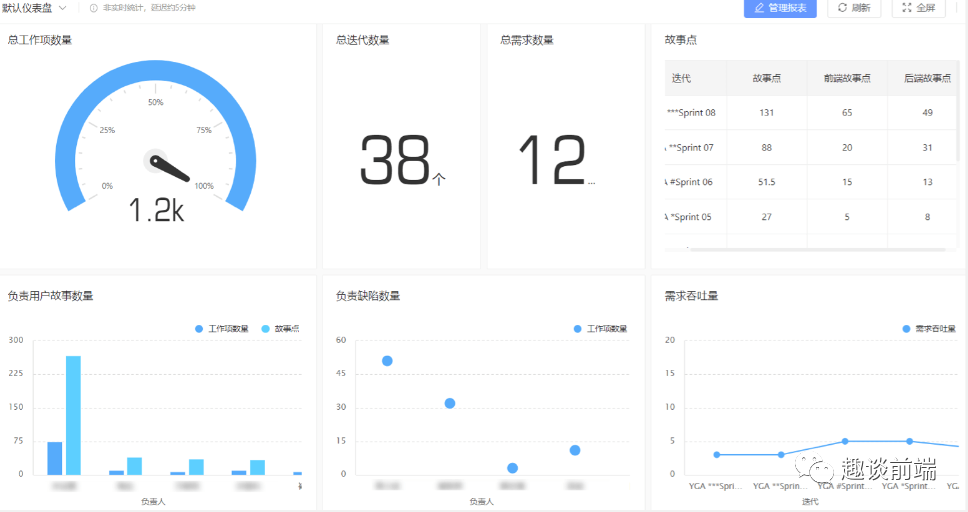Click the gauge needle hub in 总工作项数量
This screenshot has height=512, width=968.
pos(156,160)
